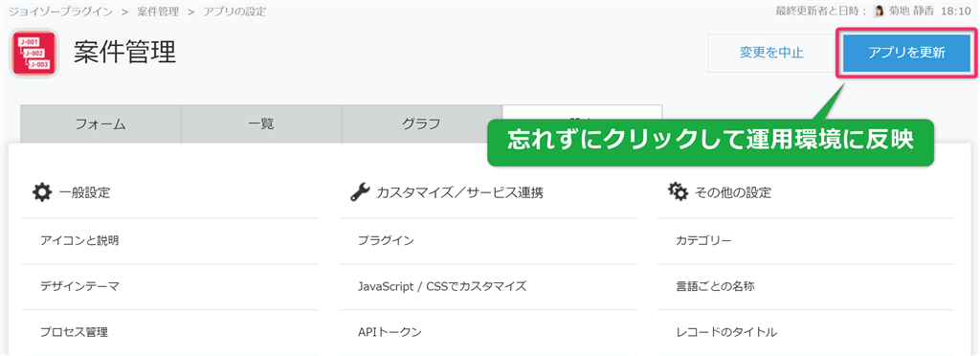Open JavaScript / CSSでカスタマイズ link

442,286
